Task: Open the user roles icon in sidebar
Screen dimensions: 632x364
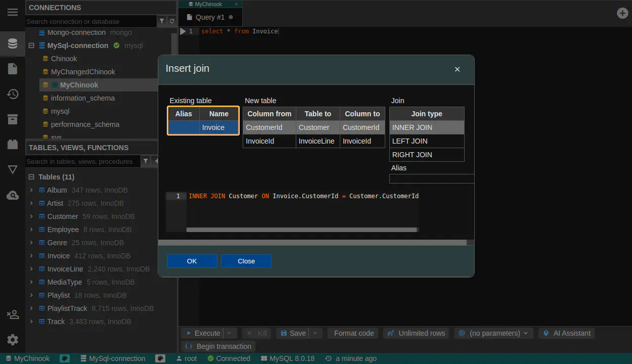Action: 13,314
